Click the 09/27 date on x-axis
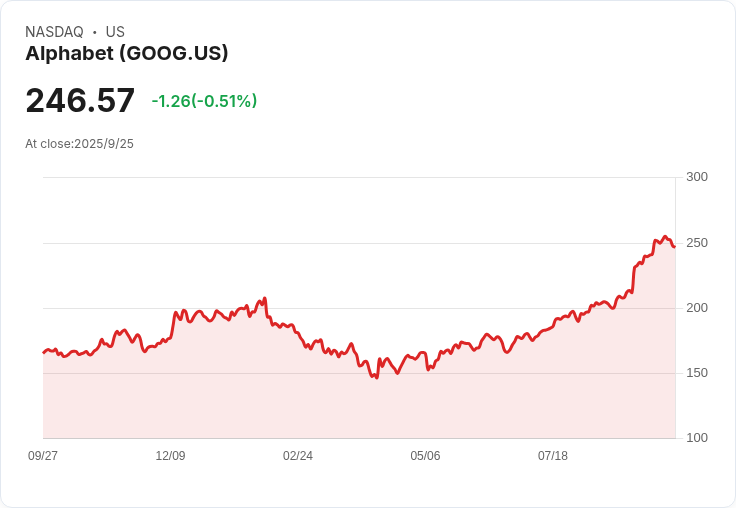Image resolution: width=736 pixels, height=508 pixels. coord(43,456)
